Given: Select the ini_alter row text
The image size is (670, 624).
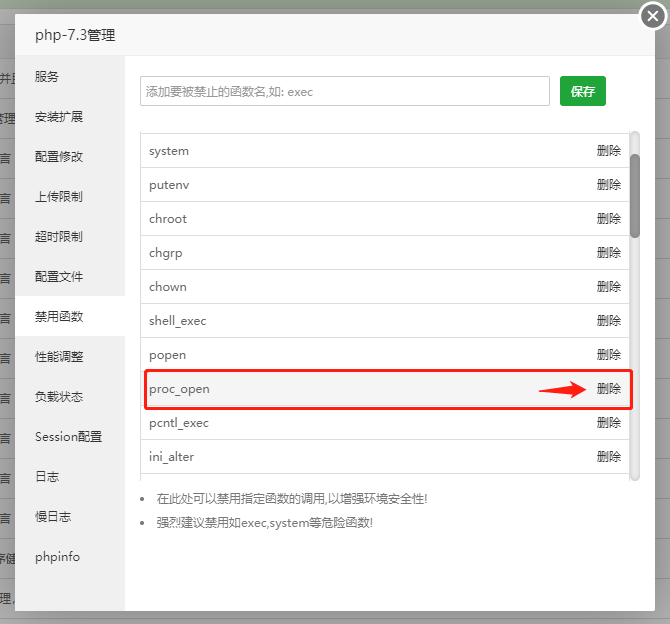Looking at the screenshot, I should tap(171, 457).
